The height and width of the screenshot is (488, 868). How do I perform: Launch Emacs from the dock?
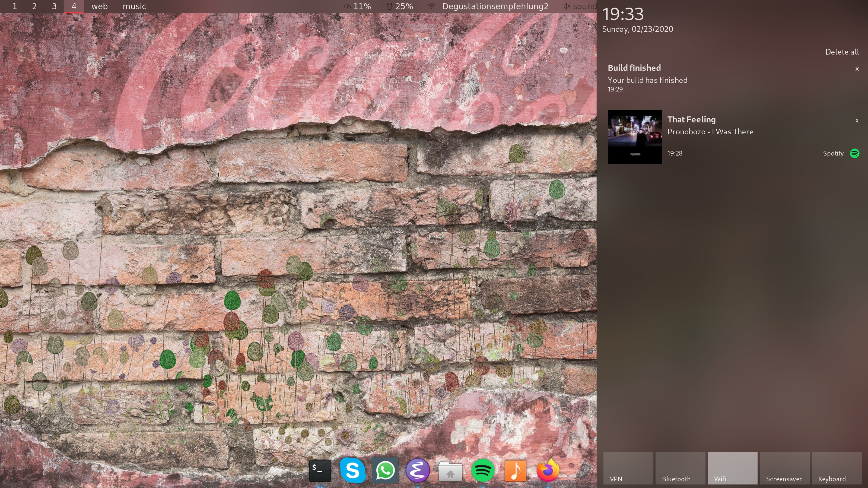coord(418,470)
